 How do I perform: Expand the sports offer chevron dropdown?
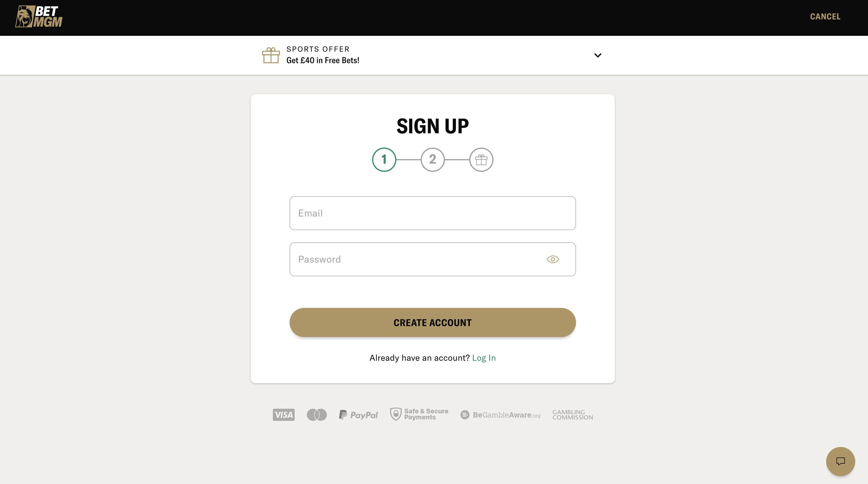coord(598,55)
